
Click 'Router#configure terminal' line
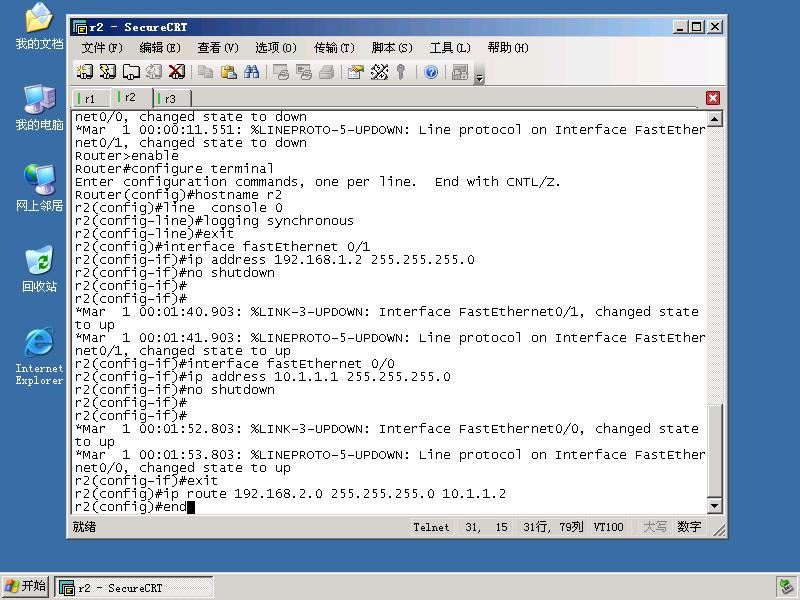[174, 169]
